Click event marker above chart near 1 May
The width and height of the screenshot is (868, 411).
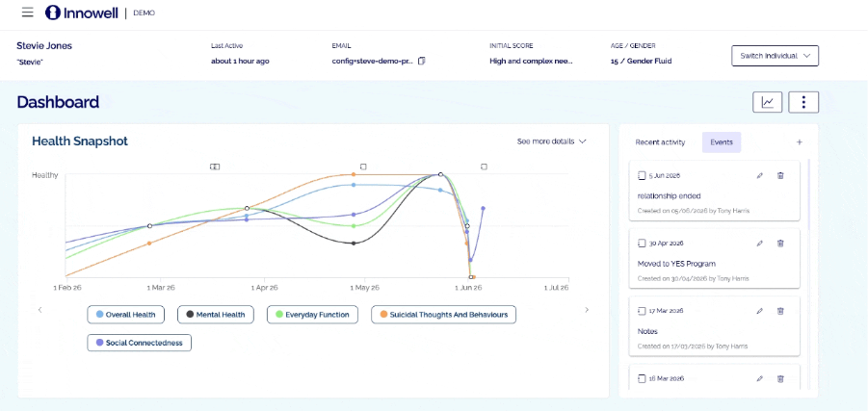click(363, 167)
